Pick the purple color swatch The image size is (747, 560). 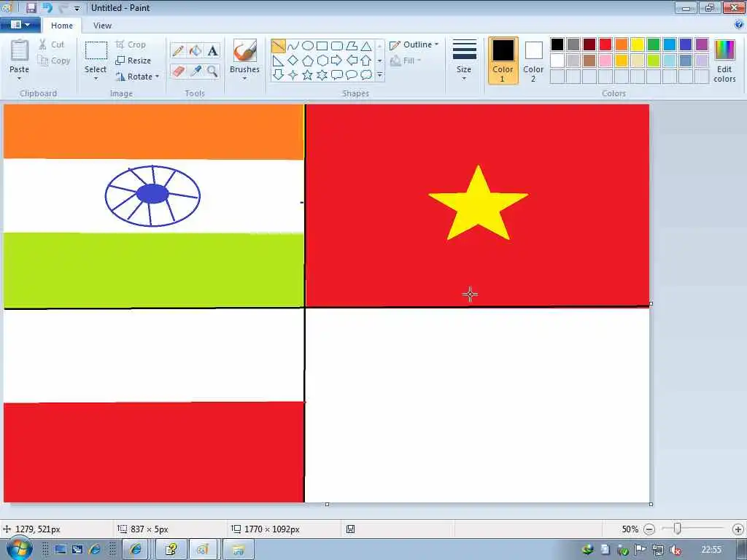702,44
